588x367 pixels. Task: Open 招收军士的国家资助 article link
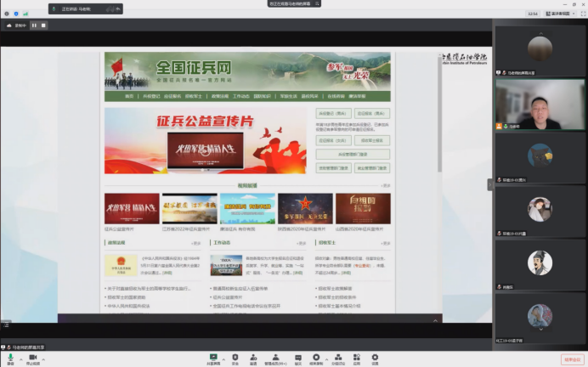127,297
